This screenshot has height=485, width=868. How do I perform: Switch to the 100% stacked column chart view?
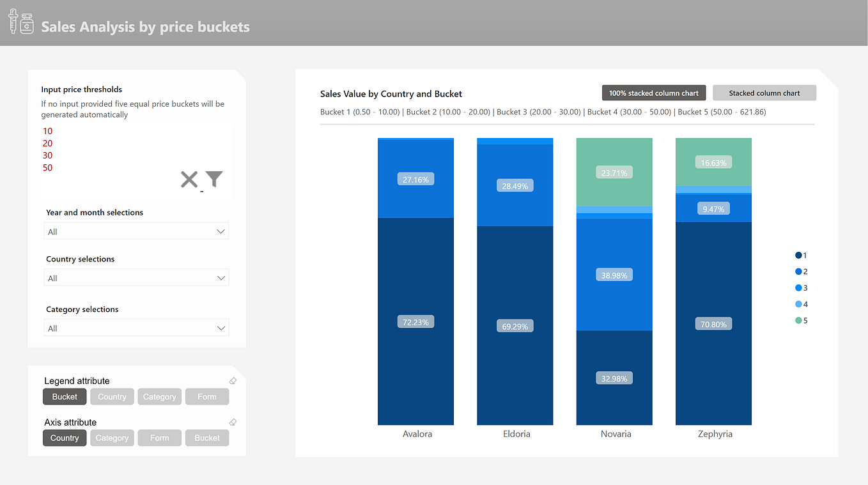653,93
